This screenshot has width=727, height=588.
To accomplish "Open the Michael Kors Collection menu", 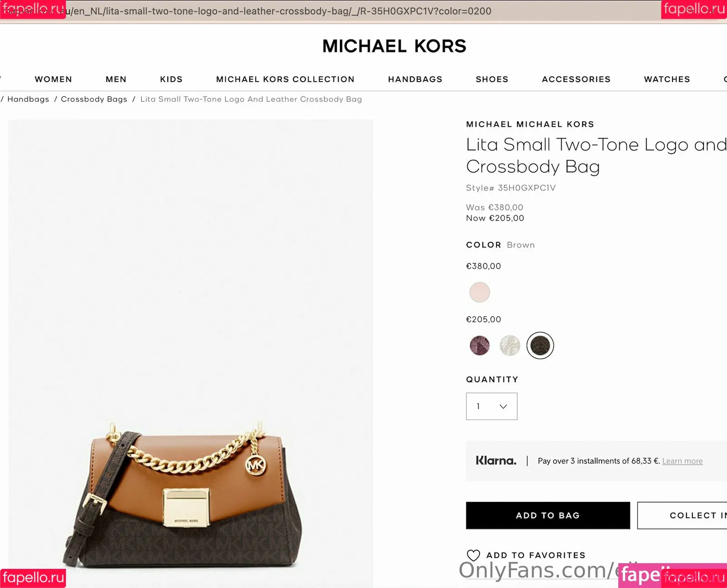I will coord(285,79).
